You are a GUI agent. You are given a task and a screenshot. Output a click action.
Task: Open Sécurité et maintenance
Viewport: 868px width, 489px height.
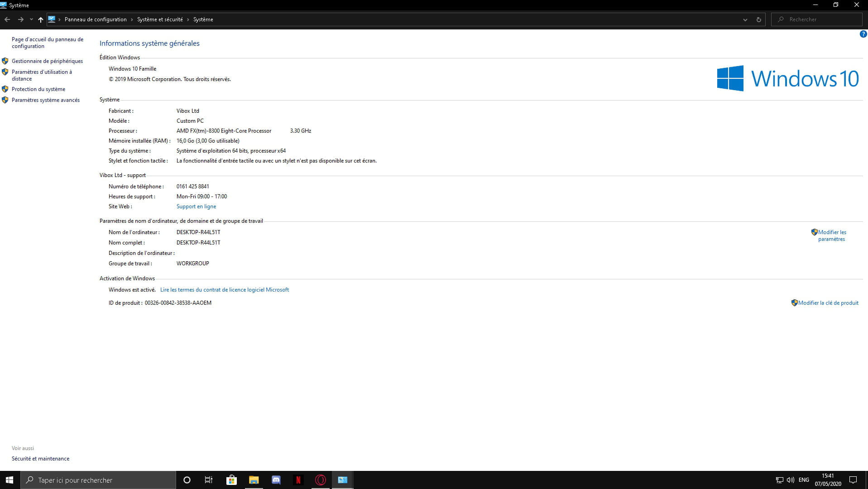pos(40,459)
